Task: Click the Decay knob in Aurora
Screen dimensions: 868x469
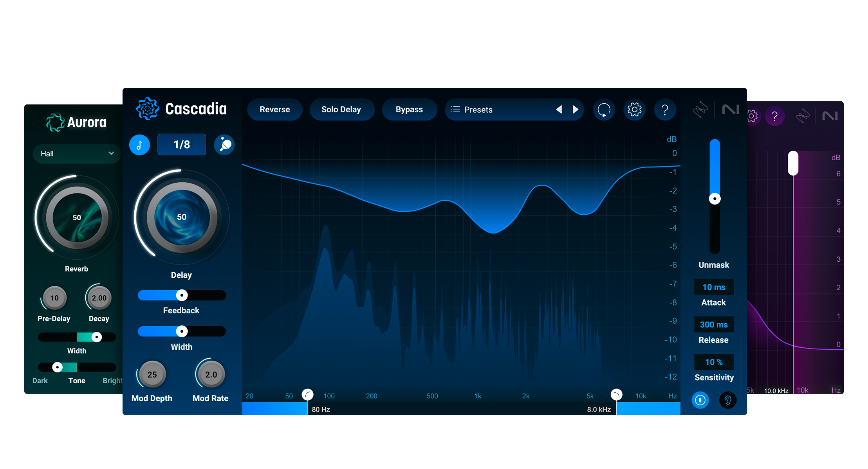Action: click(x=99, y=298)
